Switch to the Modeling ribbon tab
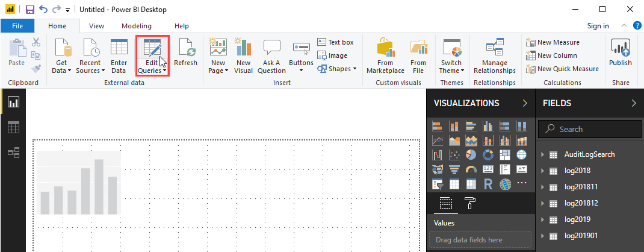 [137, 26]
